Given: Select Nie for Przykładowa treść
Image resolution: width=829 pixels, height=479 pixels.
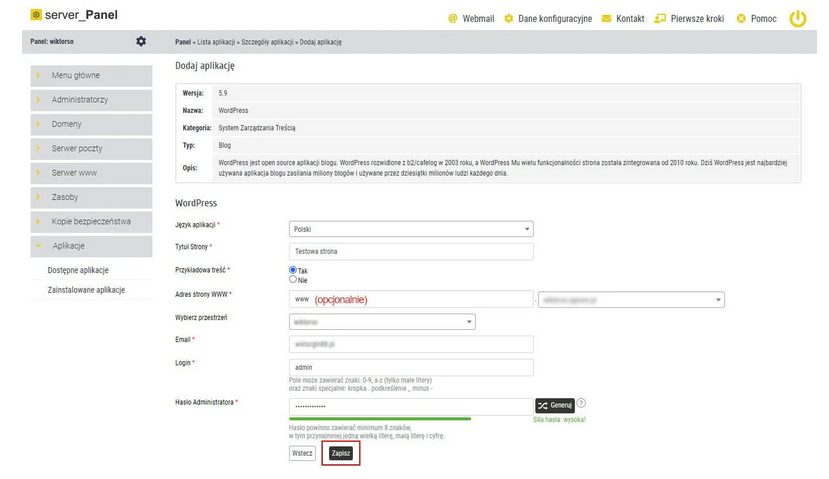Looking at the screenshot, I should click(293, 279).
